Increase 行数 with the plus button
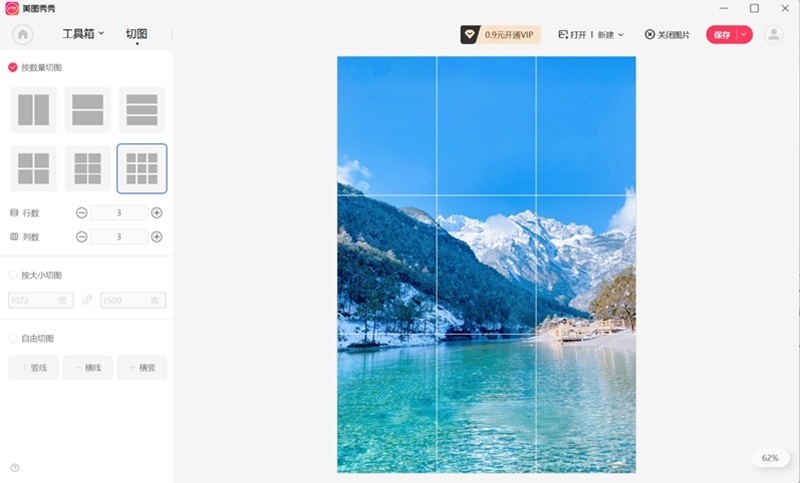The width and height of the screenshot is (800, 483). click(157, 213)
